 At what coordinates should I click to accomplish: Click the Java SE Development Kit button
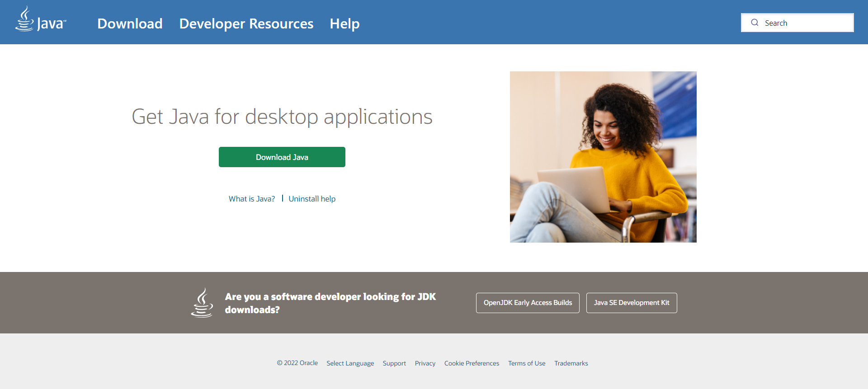(632, 303)
